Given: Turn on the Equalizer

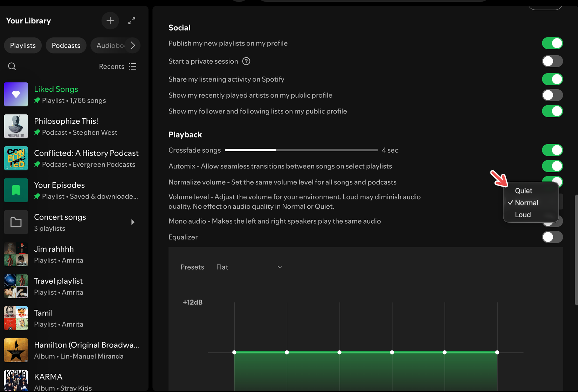Looking at the screenshot, I should click(552, 237).
